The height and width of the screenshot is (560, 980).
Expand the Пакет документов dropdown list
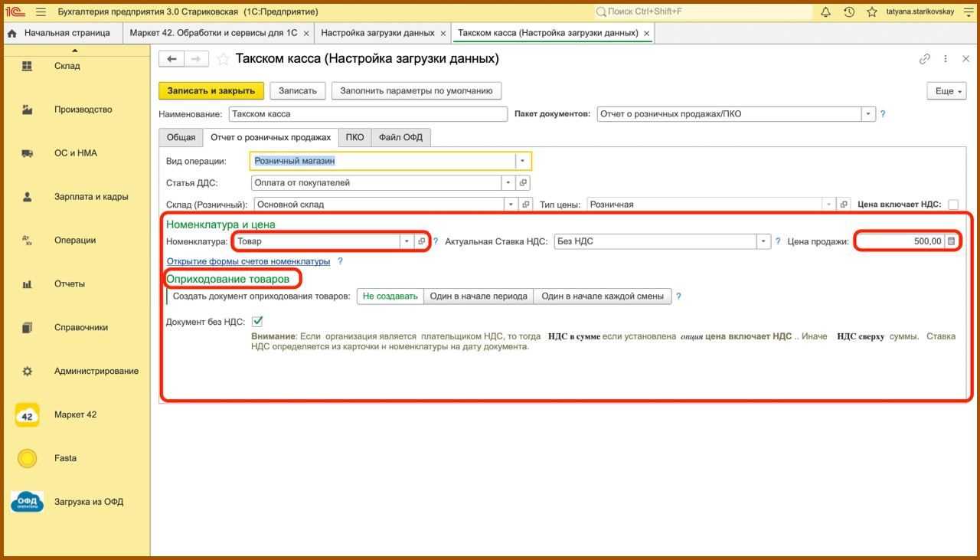[x=867, y=114]
